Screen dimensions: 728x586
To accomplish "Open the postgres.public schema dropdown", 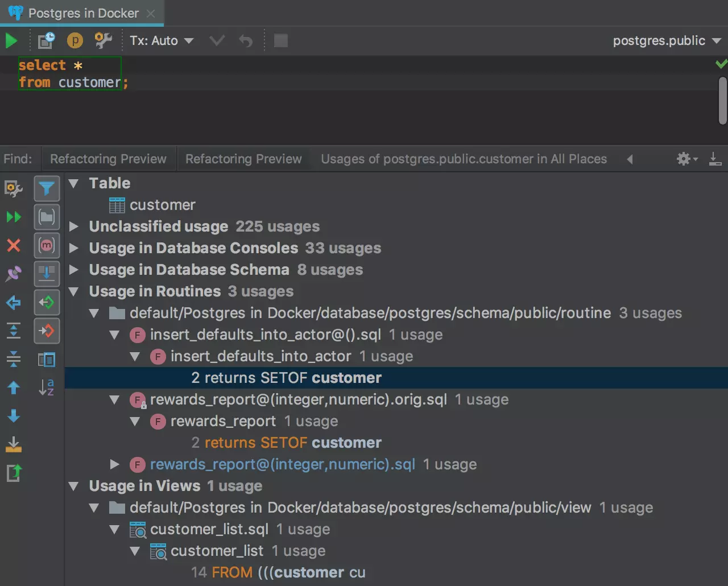I will [667, 41].
